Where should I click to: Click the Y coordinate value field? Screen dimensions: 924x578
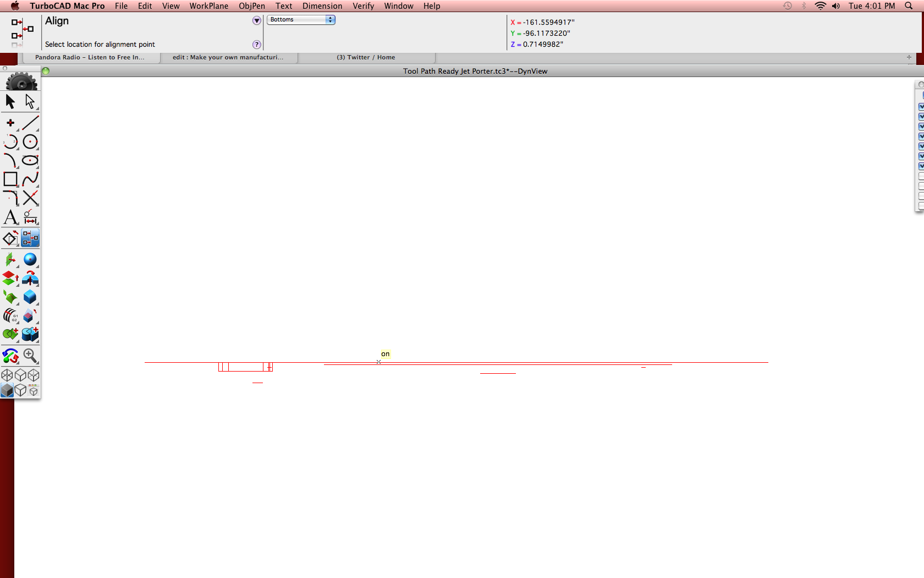coord(547,33)
